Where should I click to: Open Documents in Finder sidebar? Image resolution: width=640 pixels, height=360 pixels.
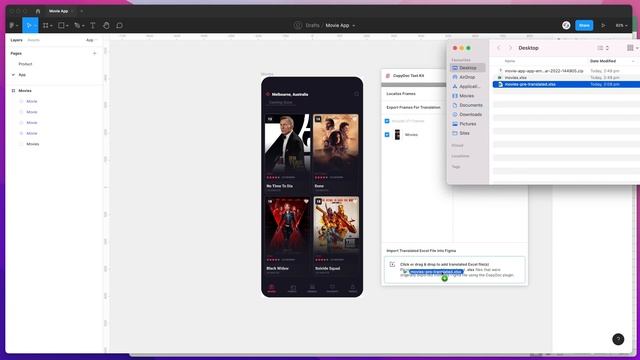pyautogui.click(x=467, y=105)
